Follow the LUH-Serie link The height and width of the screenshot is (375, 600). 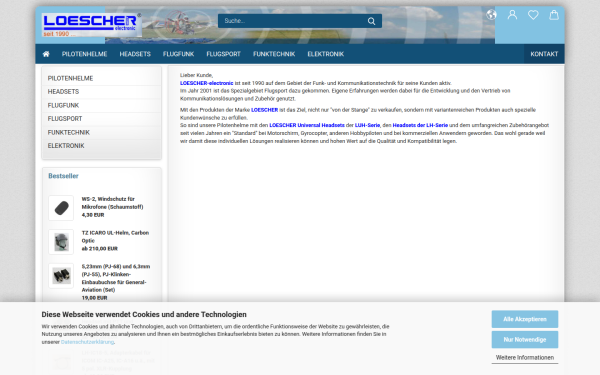(x=367, y=125)
